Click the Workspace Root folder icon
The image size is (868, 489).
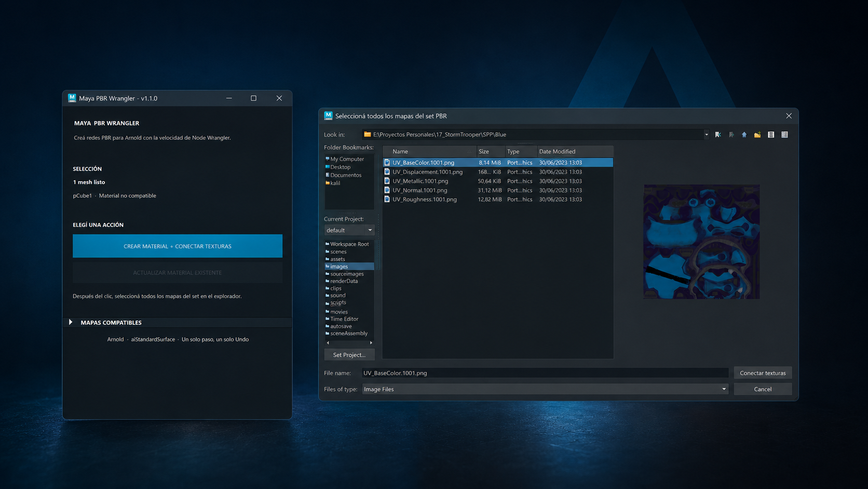tap(327, 244)
